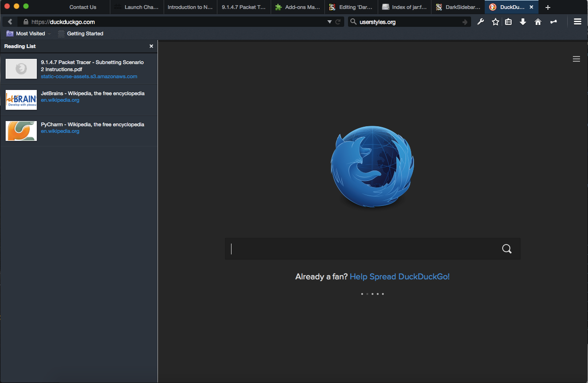
Task: Follow the Help Spread DuckDuckGo! link
Action: [x=400, y=277]
